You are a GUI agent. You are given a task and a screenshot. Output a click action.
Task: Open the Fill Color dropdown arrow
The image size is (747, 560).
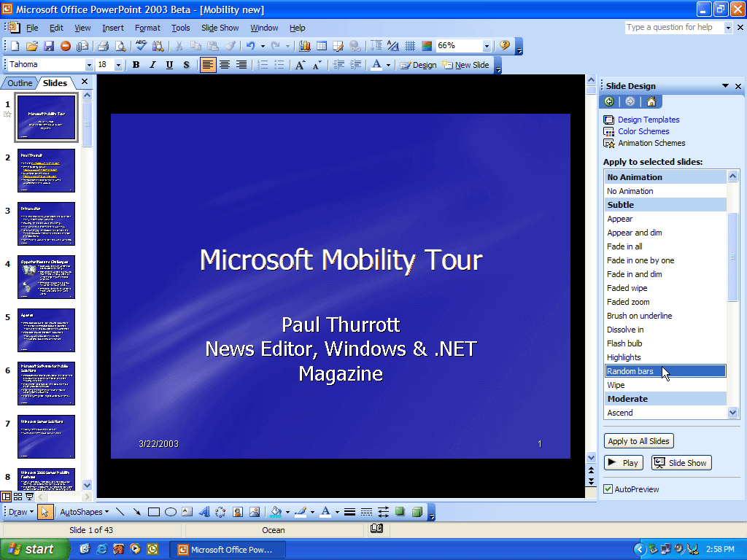287,513
